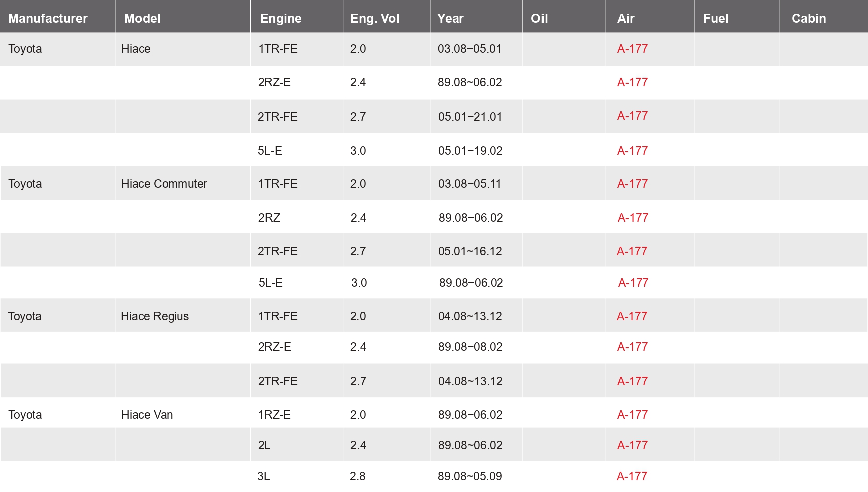Click year 05.01~16.12
The width and height of the screenshot is (868, 492).
click(x=470, y=251)
